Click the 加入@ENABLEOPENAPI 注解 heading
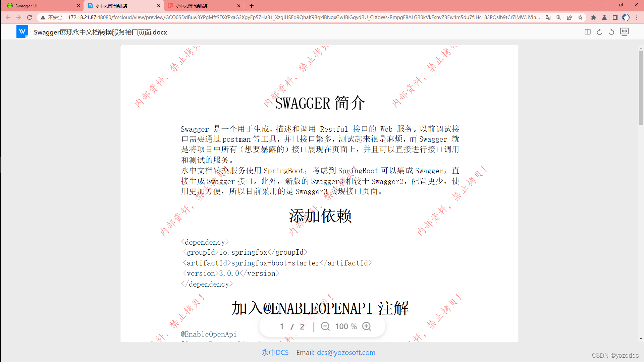The image size is (644, 362). point(320,308)
